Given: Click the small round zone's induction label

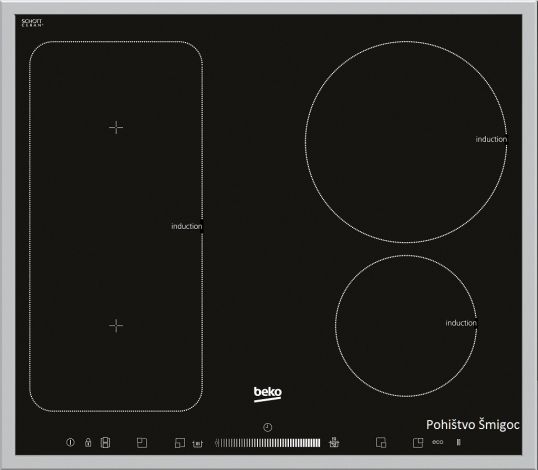Looking at the screenshot, I should click(x=461, y=323).
